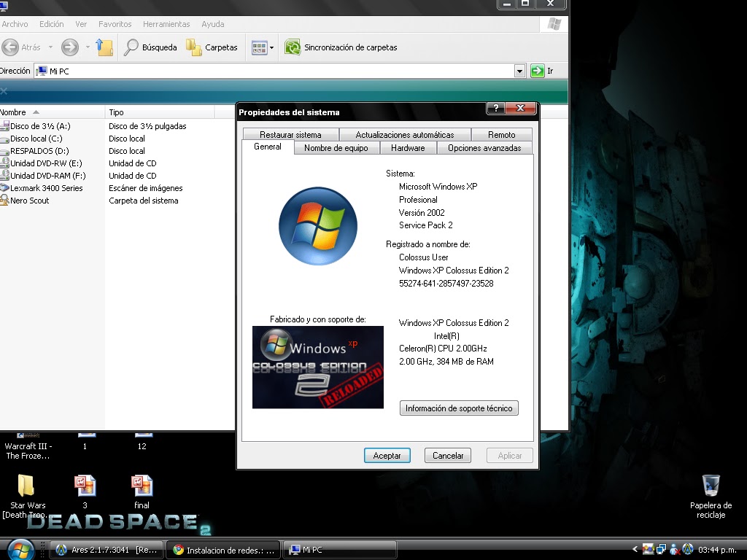Click the Colossus Edition 2 logo image
The height and width of the screenshot is (560, 747).
coord(318,367)
